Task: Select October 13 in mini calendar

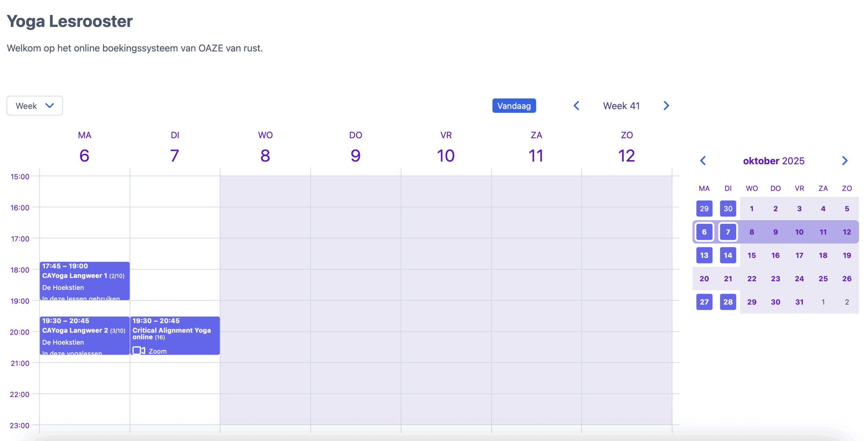Action: 704,255
